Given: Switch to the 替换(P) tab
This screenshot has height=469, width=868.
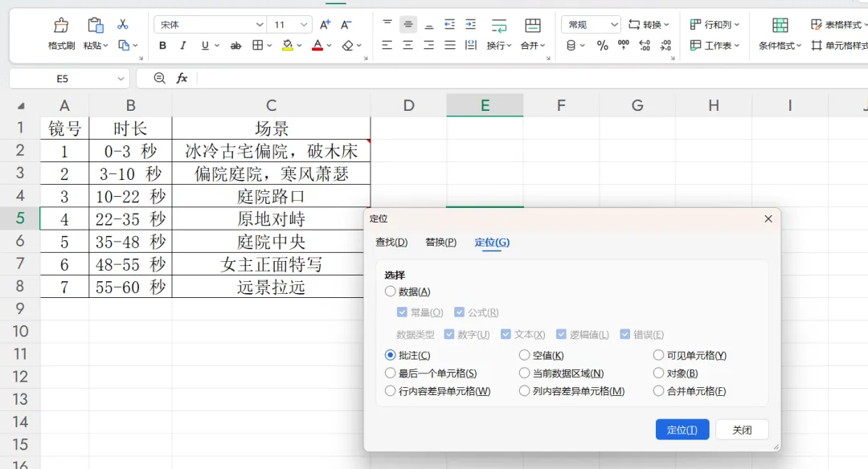Looking at the screenshot, I should click(440, 243).
